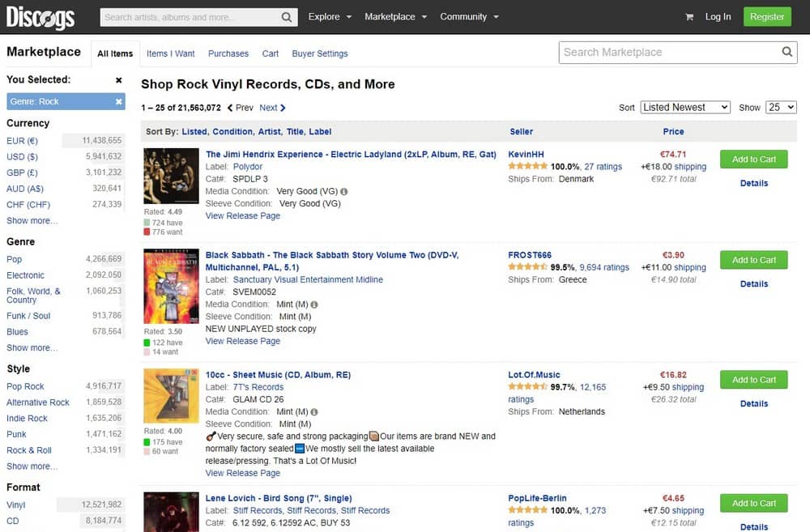The width and height of the screenshot is (810, 532).
Task: Open FROST666 9,694 ratings link
Action: (604, 267)
